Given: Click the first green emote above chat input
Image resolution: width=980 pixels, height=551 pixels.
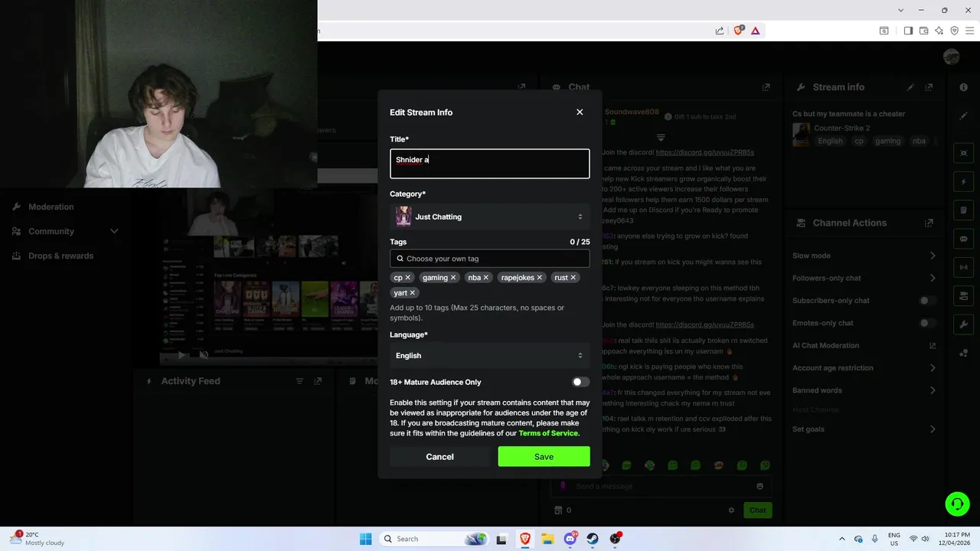Looking at the screenshot, I should coord(626,465).
